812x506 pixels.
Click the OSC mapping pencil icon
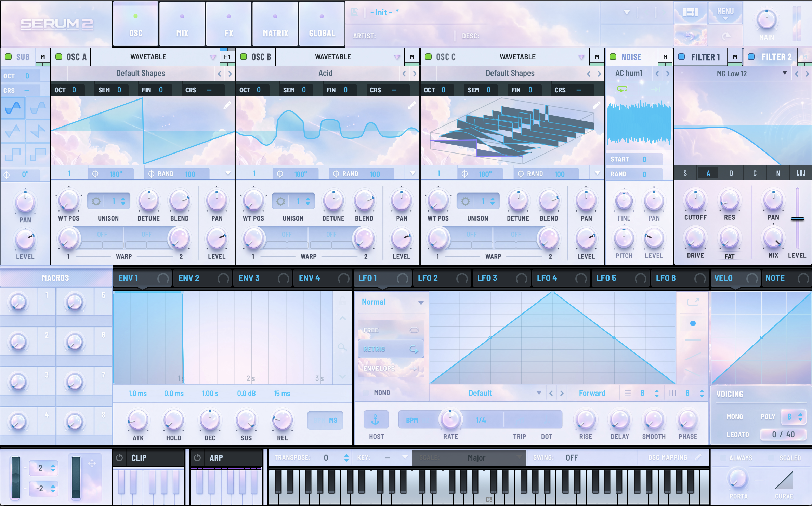tap(698, 457)
